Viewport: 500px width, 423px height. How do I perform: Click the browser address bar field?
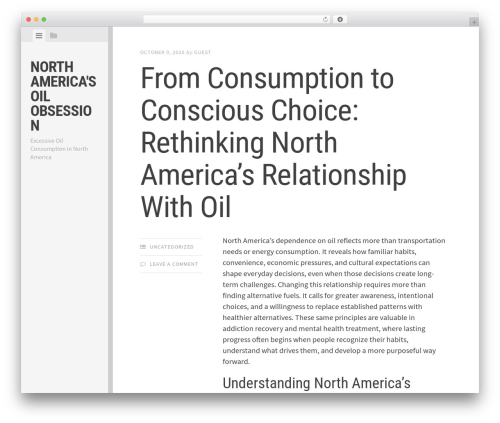[x=237, y=20]
